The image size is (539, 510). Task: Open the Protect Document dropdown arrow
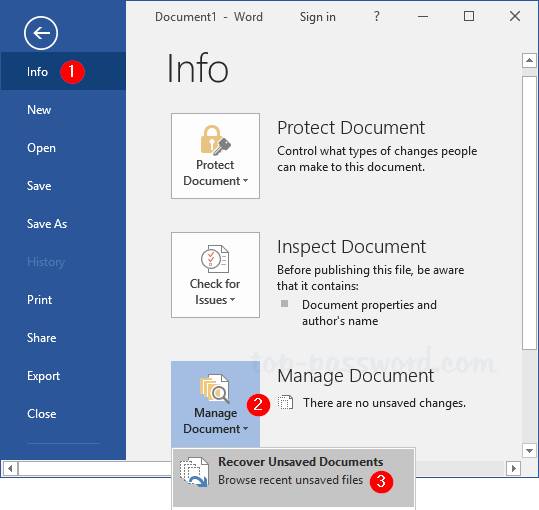click(245, 180)
